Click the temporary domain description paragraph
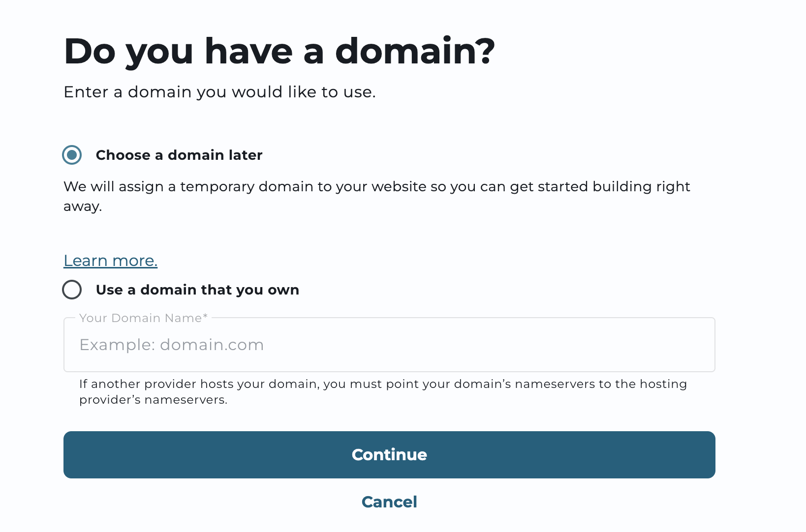The height and width of the screenshot is (532, 806). click(x=376, y=187)
